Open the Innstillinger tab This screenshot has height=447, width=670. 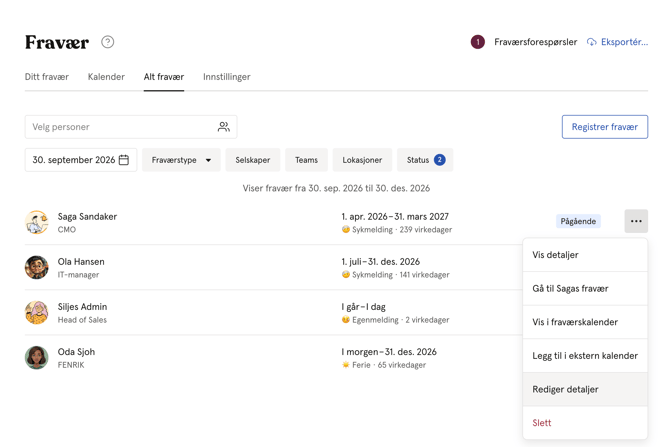pos(227,77)
